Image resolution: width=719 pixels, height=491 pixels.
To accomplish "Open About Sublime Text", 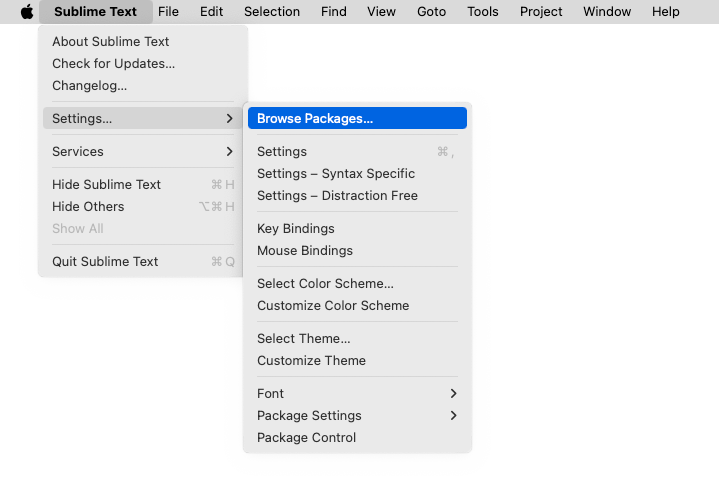I will click(143, 41).
